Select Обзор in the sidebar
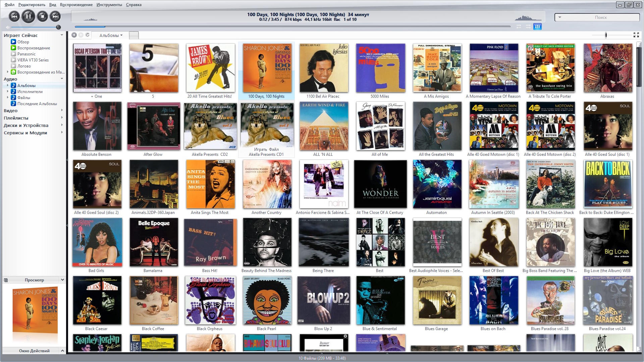 point(23,42)
